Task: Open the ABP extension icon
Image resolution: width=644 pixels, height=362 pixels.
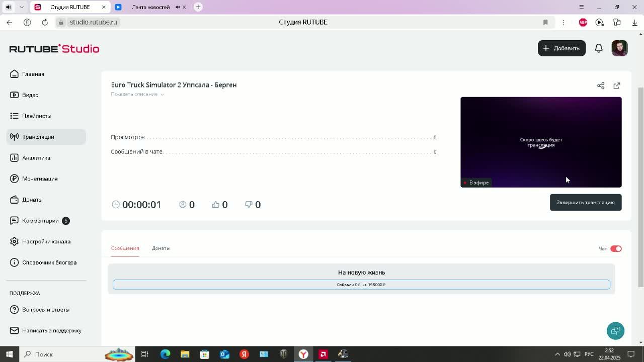Action: click(583, 22)
